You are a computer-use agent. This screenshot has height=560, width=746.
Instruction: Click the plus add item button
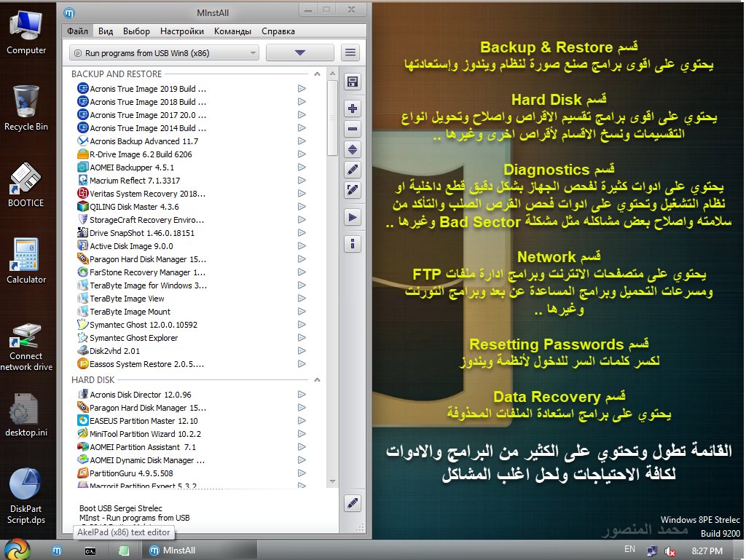tap(352, 109)
